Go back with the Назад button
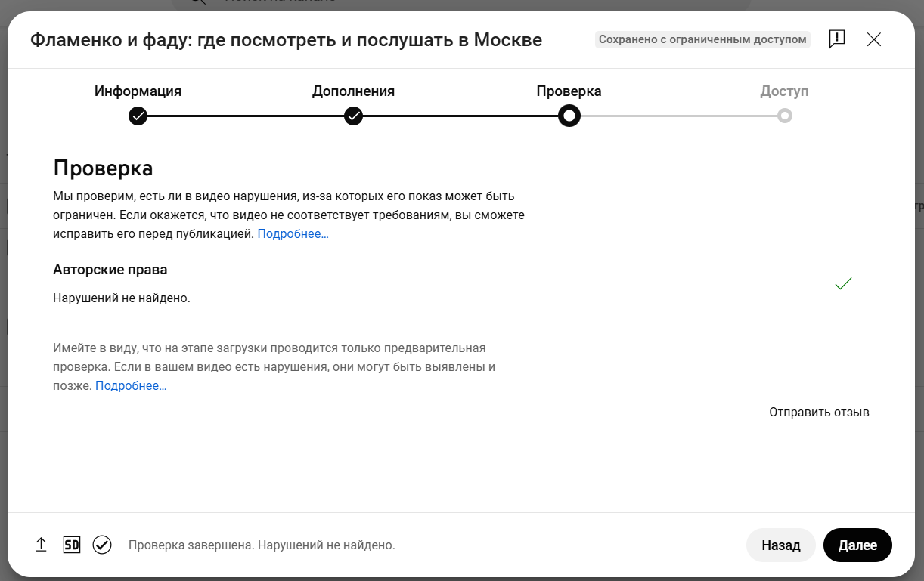Viewport: 924px width, 581px height. (781, 545)
